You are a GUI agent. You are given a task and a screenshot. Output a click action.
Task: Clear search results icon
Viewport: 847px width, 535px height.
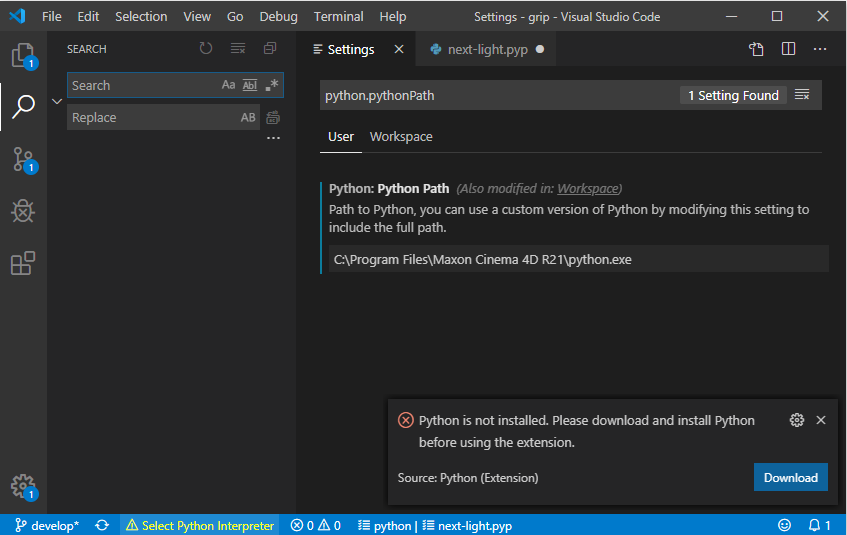point(238,49)
